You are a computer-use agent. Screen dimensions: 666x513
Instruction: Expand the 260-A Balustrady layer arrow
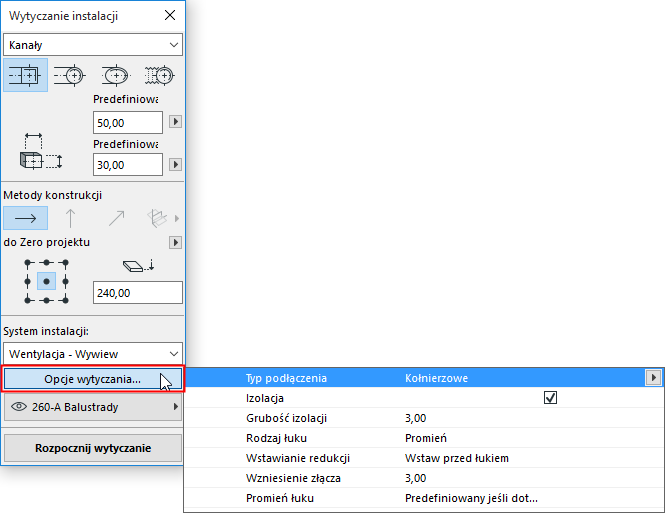click(x=175, y=407)
